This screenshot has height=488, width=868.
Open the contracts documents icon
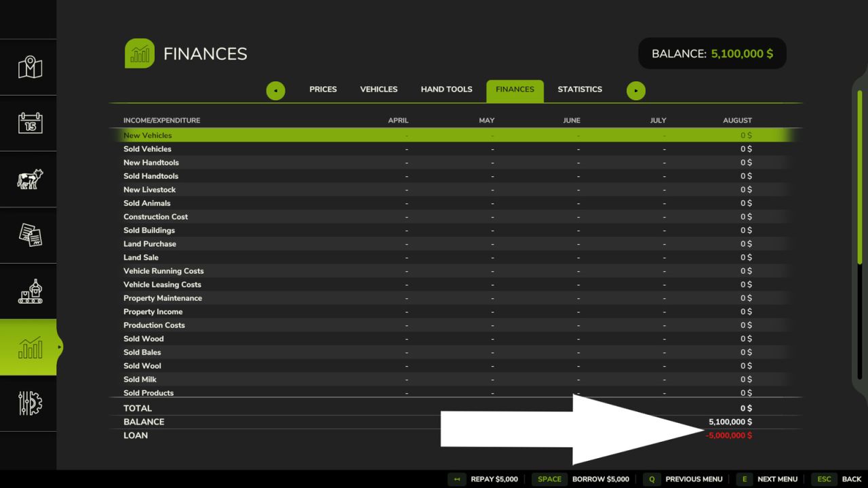point(30,235)
